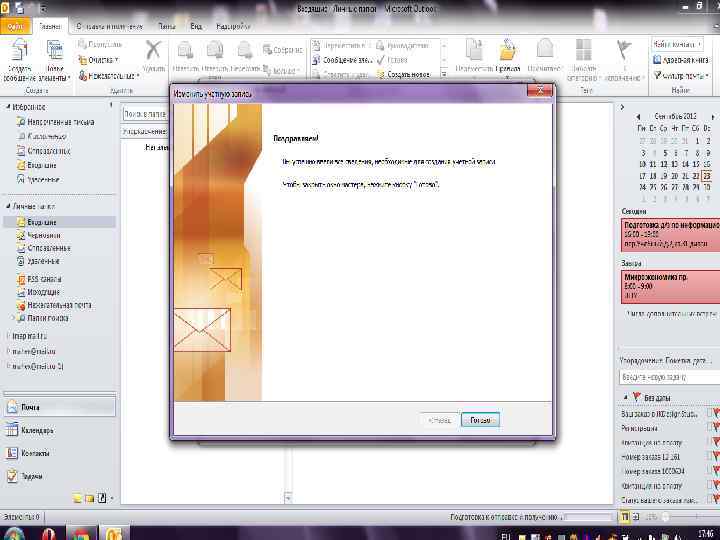
Task: Collapse the Личные папки tree
Action: click(8, 207)
